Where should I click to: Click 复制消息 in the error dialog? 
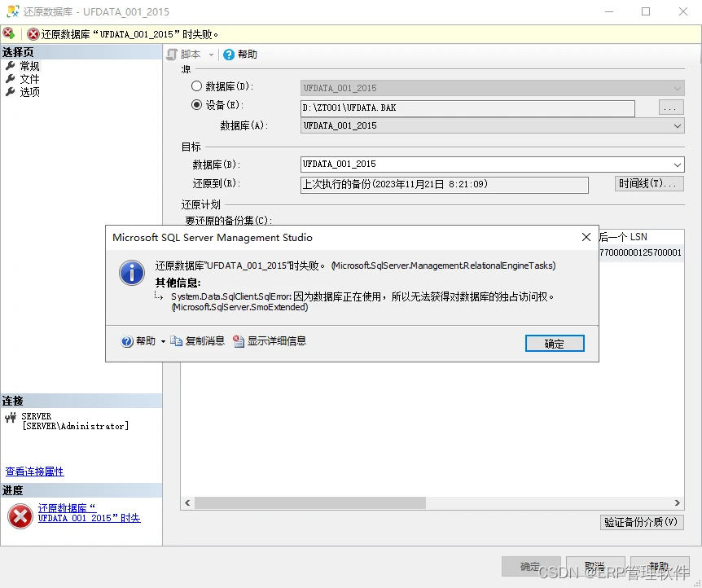tap(205, 341)
